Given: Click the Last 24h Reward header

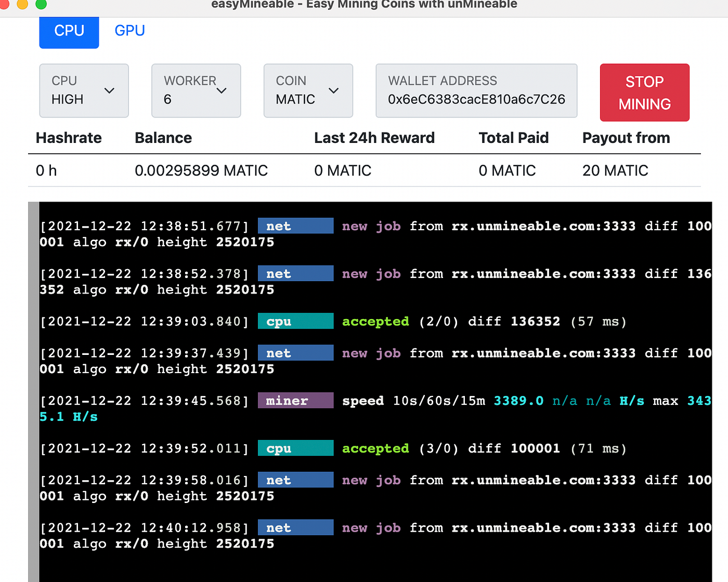Looking at the screenshot, I should pos(374,138).
